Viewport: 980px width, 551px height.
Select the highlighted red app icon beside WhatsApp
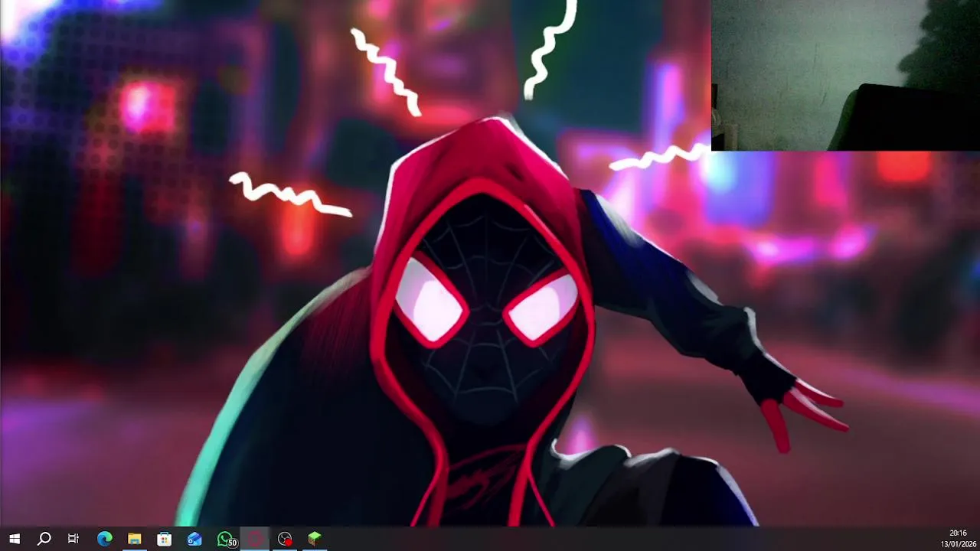pos(255,539)
